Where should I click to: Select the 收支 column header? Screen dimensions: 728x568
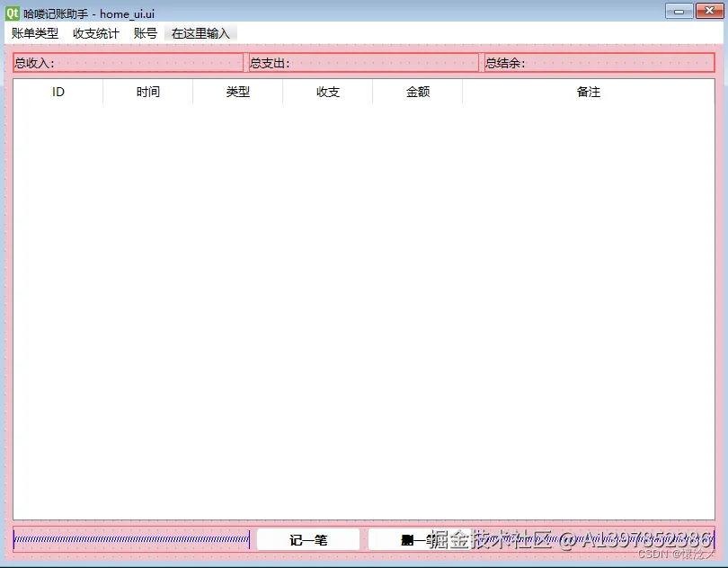[x=327, y=92]
